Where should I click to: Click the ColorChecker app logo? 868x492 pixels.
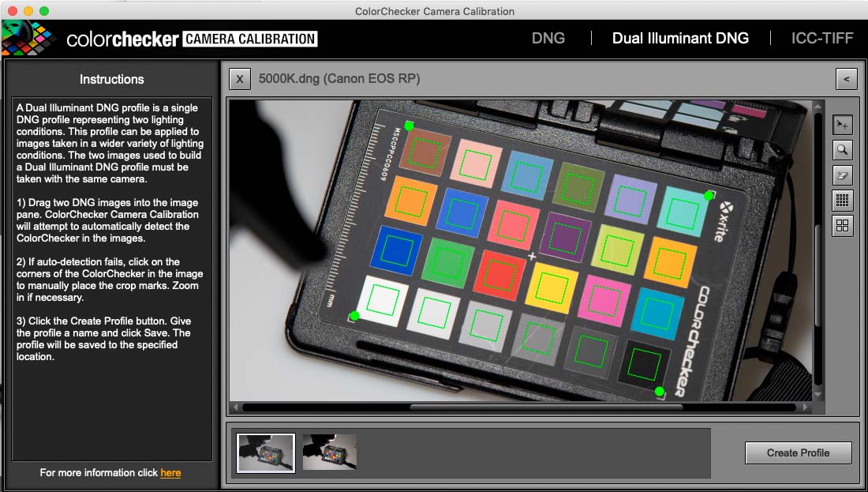pos(28,38)
